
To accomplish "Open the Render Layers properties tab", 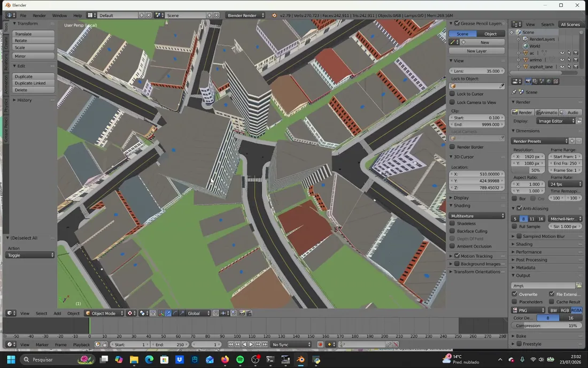I will click(x=535, y=81).
